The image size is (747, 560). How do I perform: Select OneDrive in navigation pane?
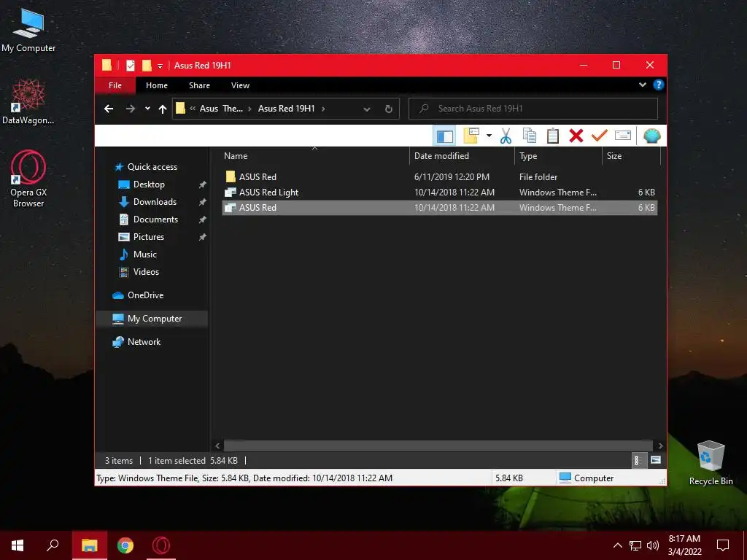[x=145, y=295]
